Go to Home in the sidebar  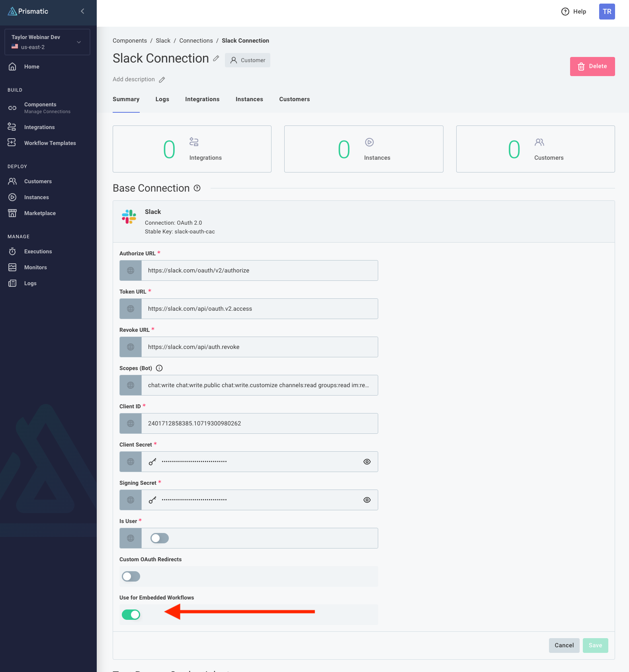tap(31, 67)
